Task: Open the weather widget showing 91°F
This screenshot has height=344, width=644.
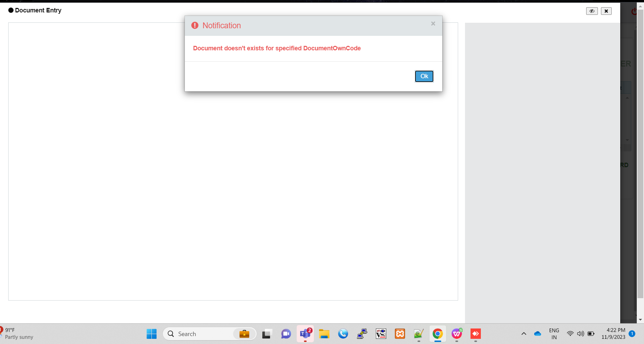Action: 17,333
